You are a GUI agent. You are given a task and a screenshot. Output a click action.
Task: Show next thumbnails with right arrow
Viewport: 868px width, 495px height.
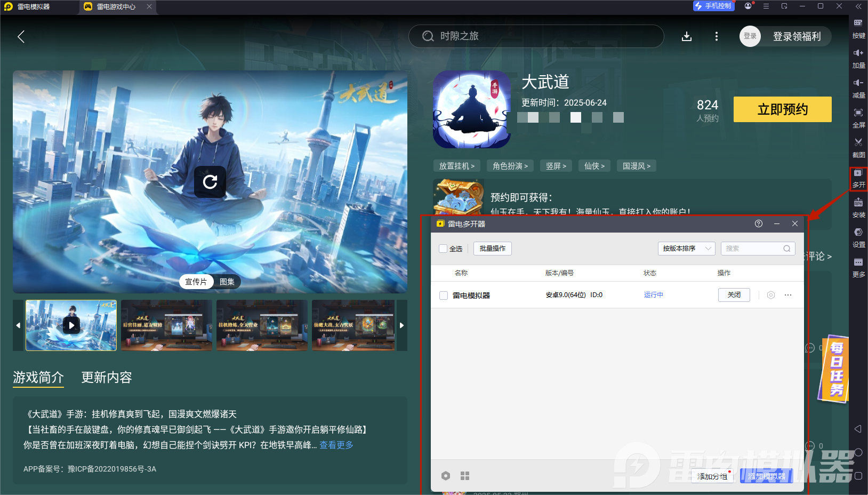pyautogui.click(x=402, y=325)
